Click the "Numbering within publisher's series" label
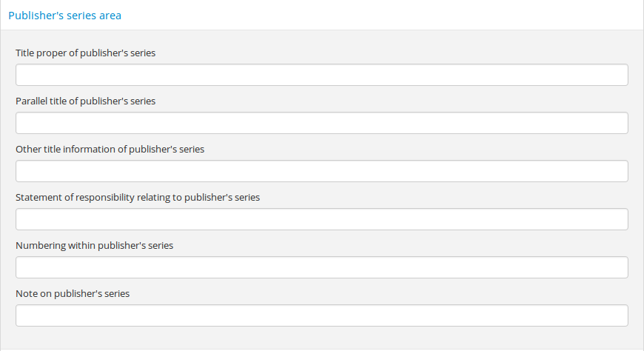Viewport: 644px width, 351px height. click(x=94, y=245)
